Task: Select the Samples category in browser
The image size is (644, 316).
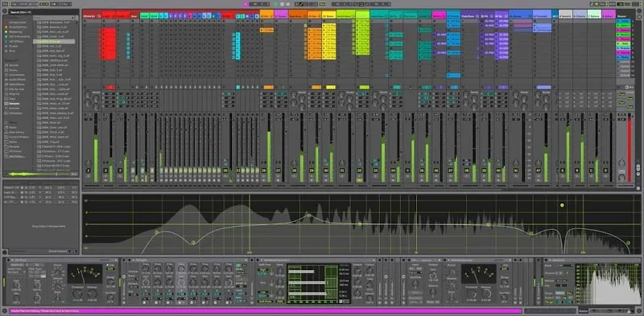Action: (x=14, y=104)
